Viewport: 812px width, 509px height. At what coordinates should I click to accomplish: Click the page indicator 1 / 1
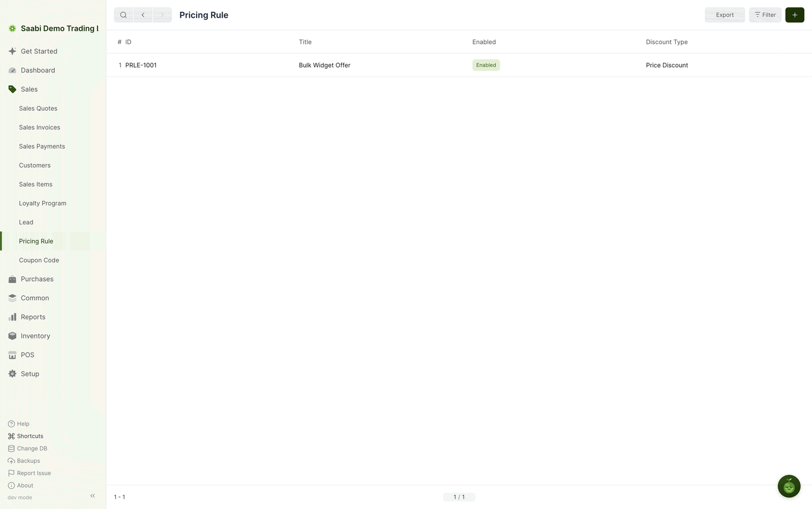459,497
